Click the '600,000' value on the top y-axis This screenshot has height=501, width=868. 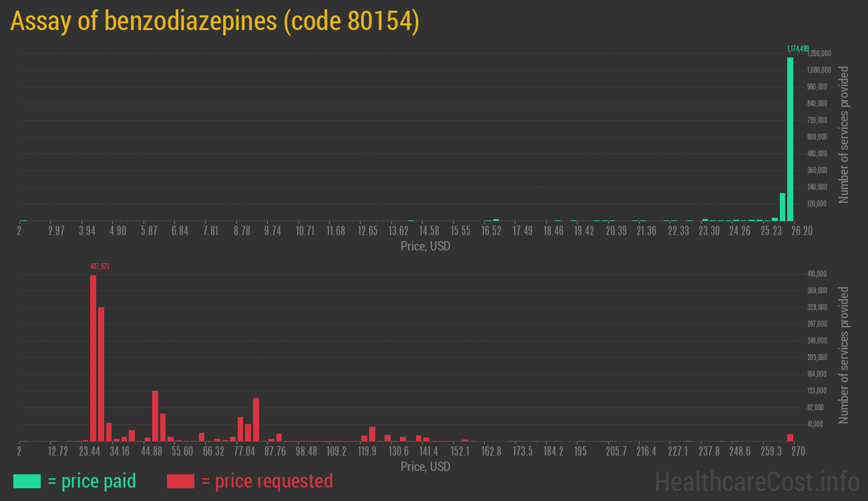pyautogui.click(x=818, y=136)
